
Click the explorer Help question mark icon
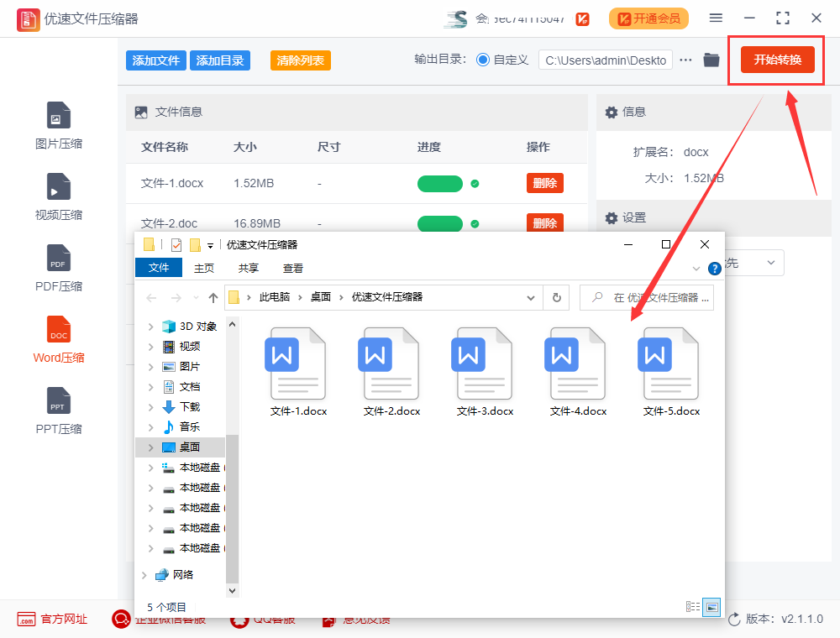pyautogui.click(x=714, y=269)
